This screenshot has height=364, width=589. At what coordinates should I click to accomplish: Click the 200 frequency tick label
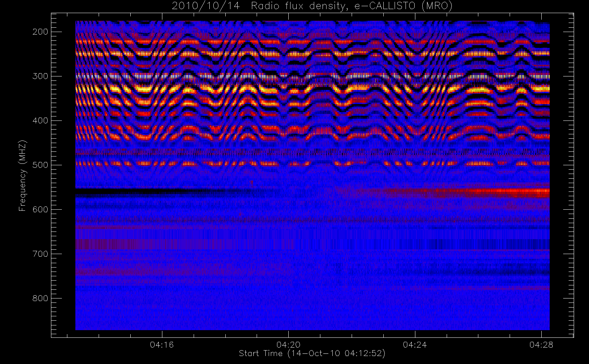pos(40,32)
